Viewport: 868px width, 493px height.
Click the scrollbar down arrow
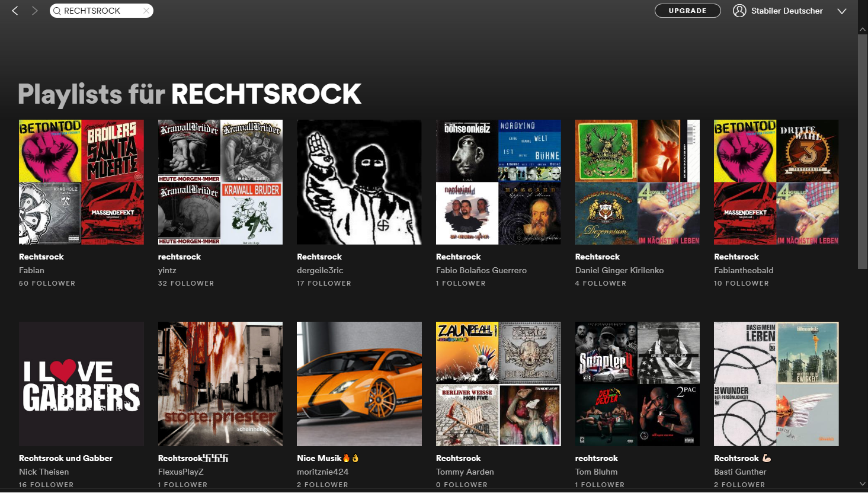point(863,484)
